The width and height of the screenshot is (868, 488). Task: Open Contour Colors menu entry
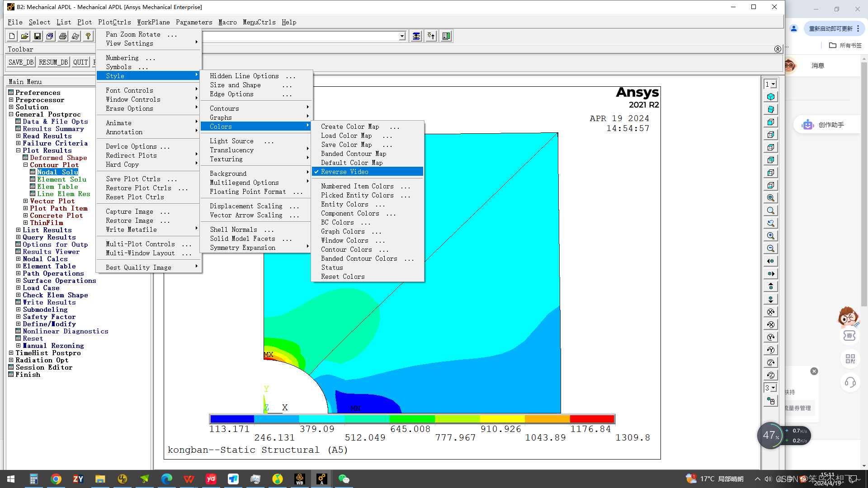346,249
